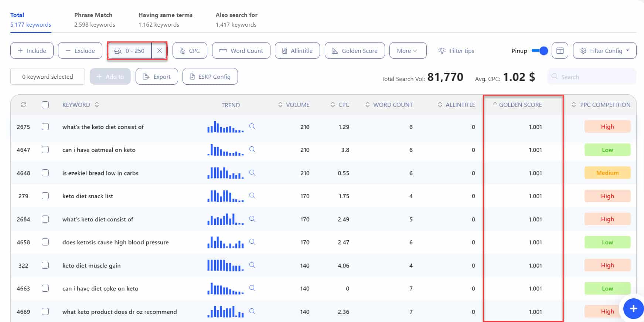This screenshot has width=644, height=322.
Task: Sort keywords using Keyword column sort icon
Action: (x=97, y=105)
